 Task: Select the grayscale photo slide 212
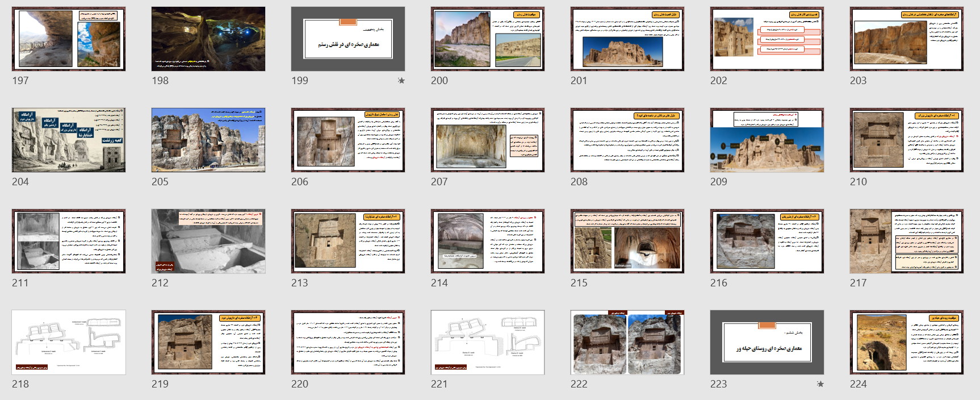pyautogui.click(x=208, y=241)
